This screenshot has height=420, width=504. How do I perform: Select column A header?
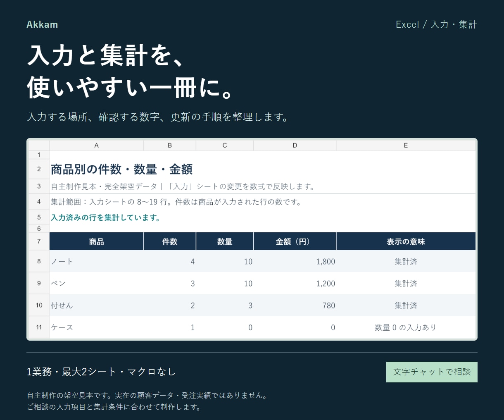tap(97, 146)
